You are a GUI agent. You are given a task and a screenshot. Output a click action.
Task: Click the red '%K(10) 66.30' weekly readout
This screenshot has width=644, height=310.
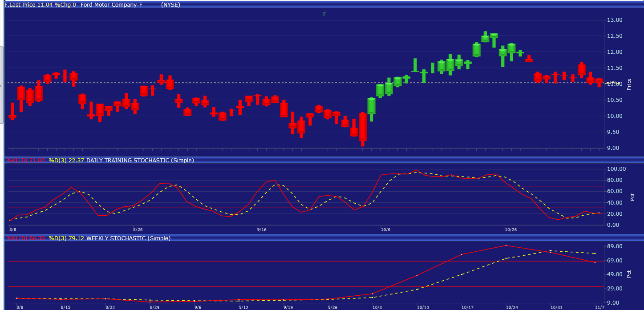[x=25, y=238]
